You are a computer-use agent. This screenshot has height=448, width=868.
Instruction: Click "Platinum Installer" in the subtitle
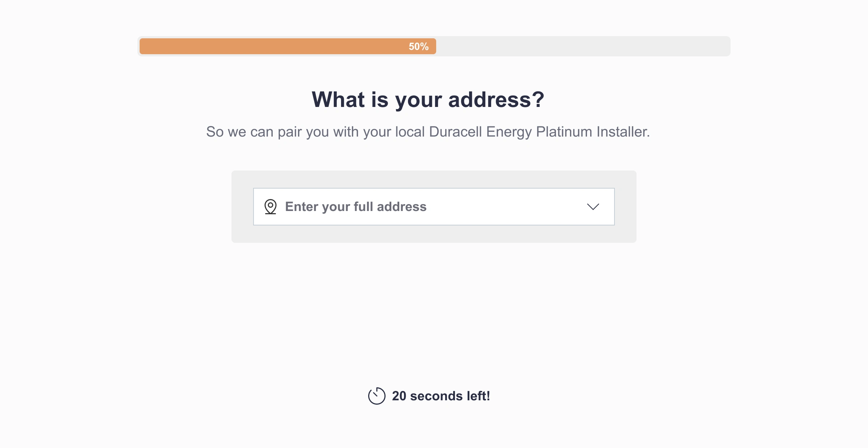point(592,132)
